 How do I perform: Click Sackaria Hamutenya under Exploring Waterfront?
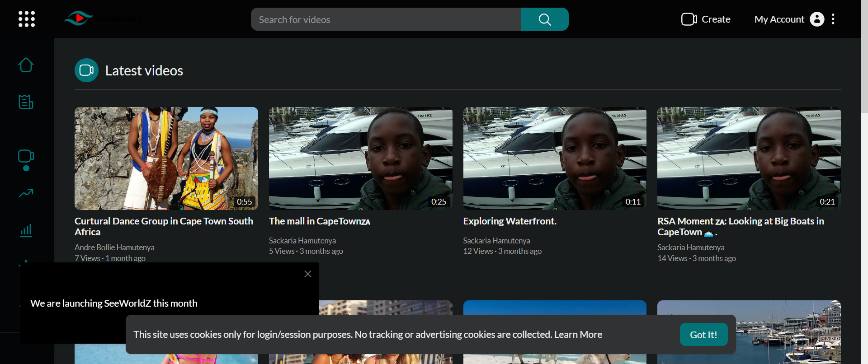tap(497, 241)
